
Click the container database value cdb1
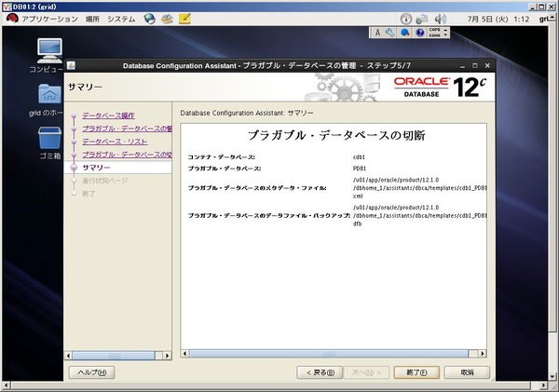click(x=359, y=157)
